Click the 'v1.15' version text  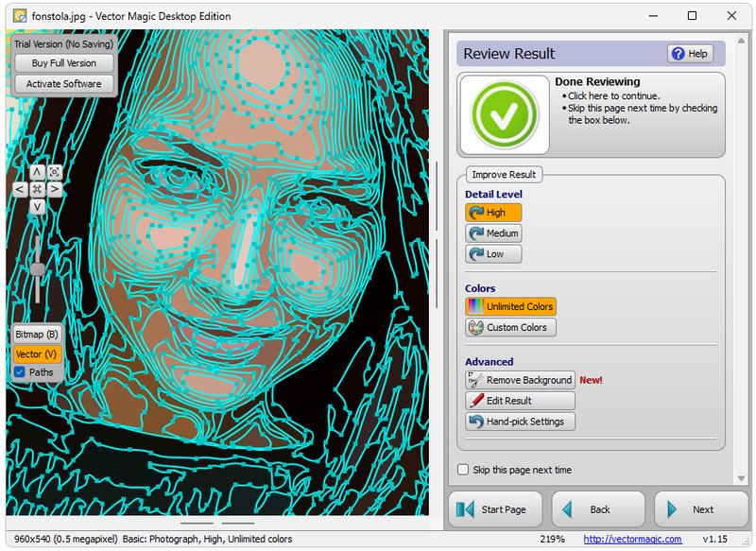[714, 539]
